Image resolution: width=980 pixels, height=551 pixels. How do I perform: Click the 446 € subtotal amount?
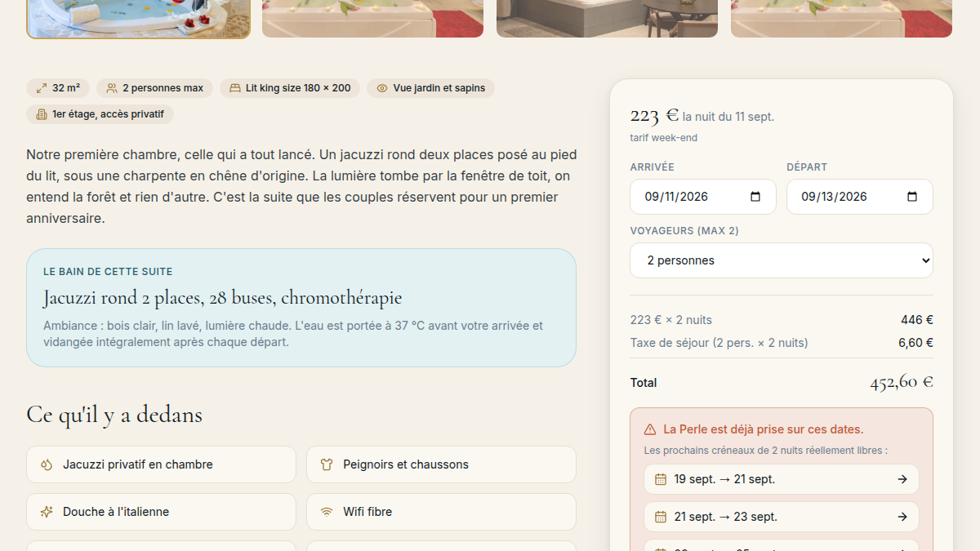(x=917, y=320)
